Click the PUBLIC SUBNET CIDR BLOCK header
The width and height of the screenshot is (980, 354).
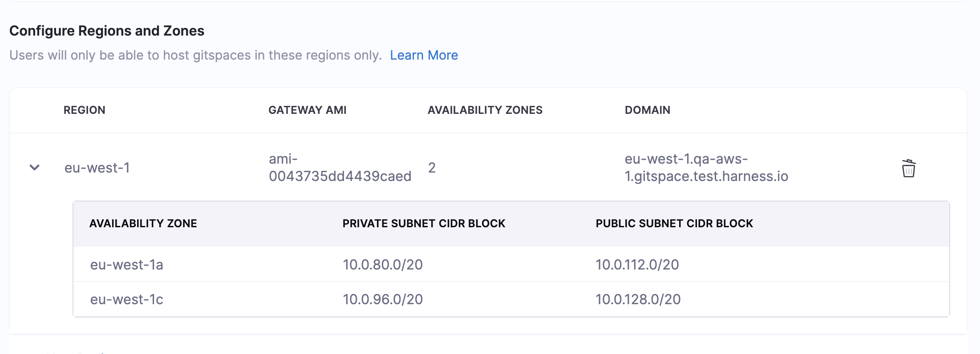pos(674,224)
